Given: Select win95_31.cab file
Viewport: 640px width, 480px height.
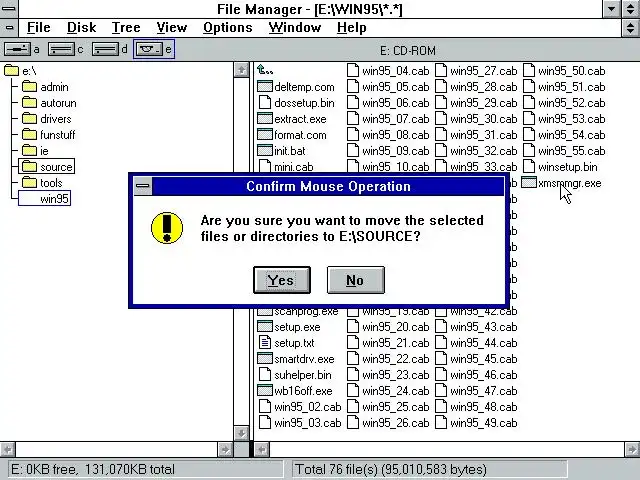Looking at the screenshot, I should 476,134.
